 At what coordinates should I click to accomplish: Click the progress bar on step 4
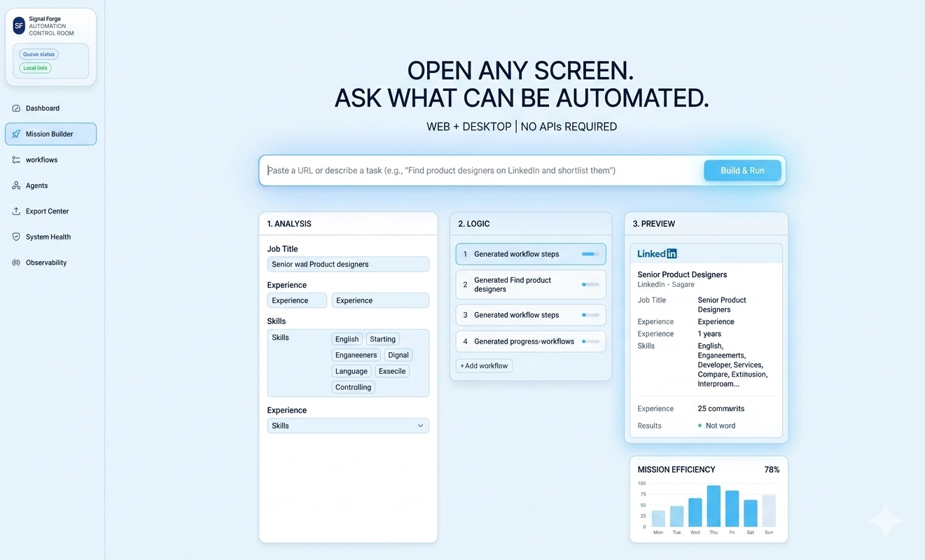coord(590,342)
